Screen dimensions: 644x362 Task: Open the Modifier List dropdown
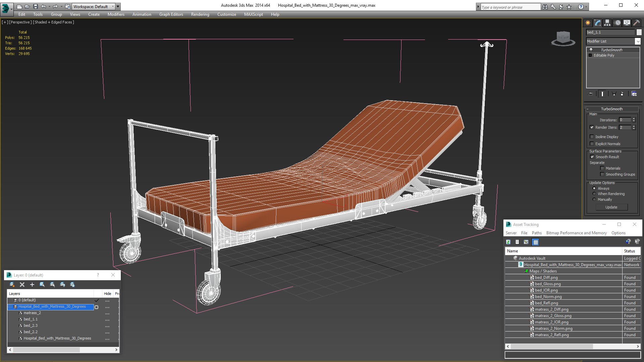point(638,41)
